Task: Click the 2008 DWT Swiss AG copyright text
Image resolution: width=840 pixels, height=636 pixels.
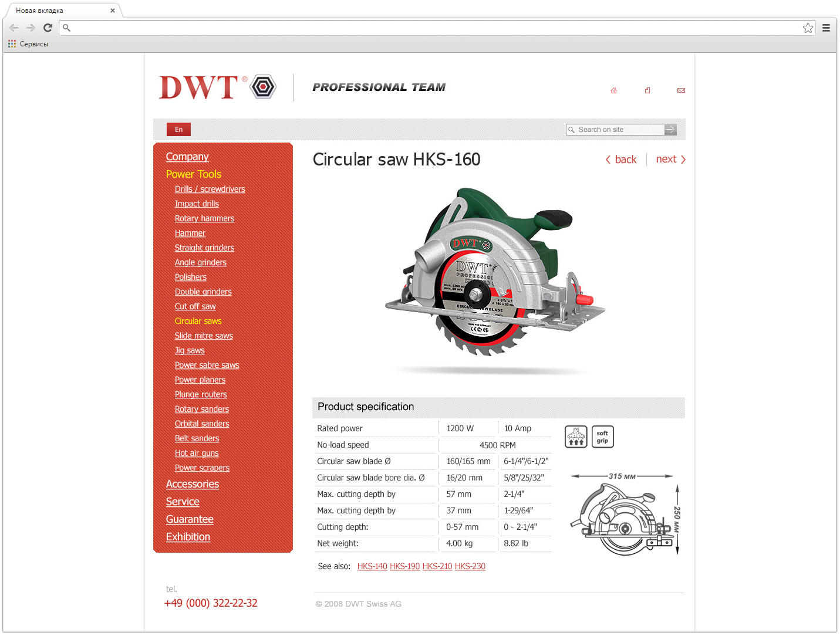Action: [359, 604]
